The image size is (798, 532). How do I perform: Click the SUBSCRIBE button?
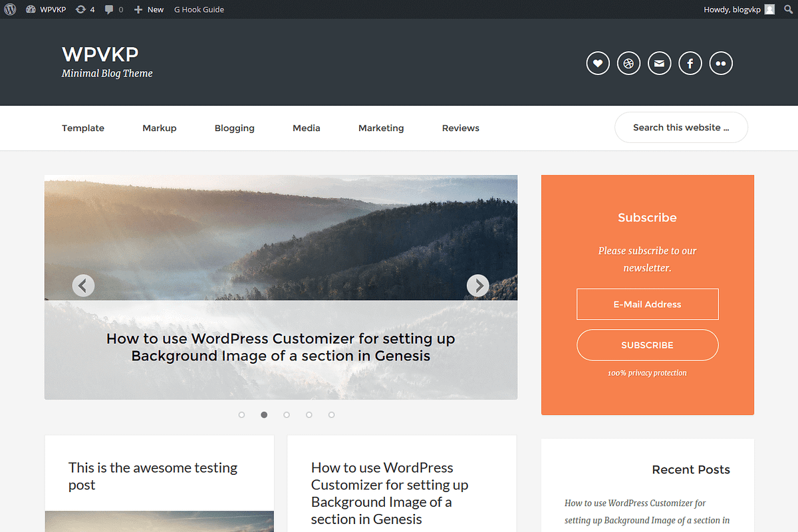coord(648,345)
